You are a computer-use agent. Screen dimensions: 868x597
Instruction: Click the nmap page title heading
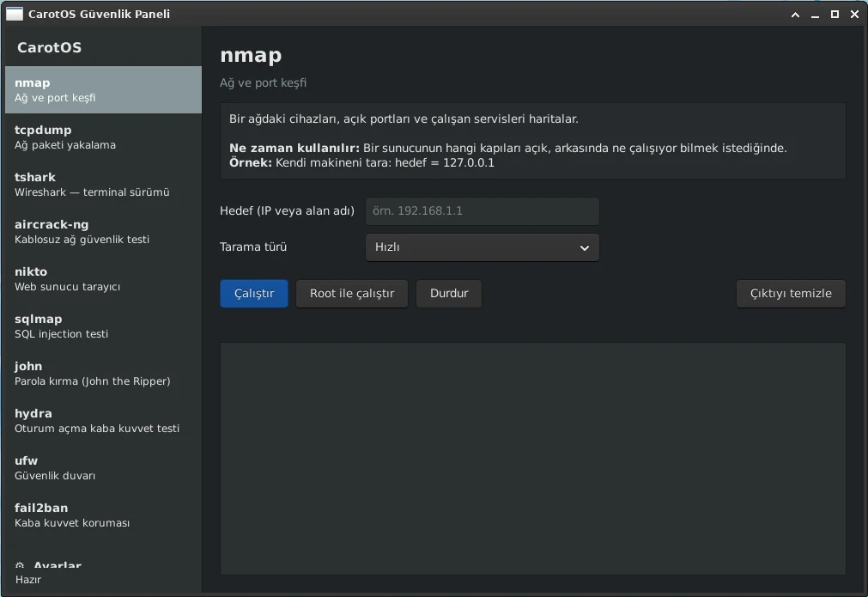pyautogui.click(x=251, y=55)
